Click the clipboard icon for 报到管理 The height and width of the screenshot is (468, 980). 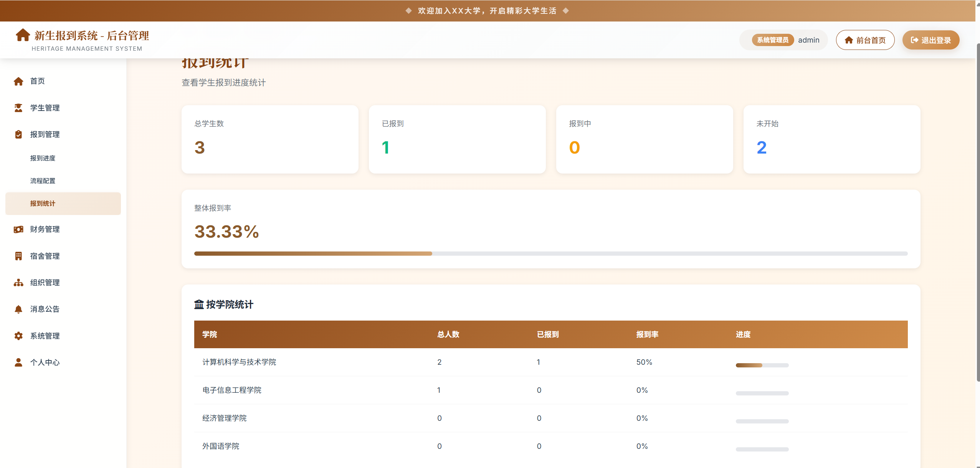pyautogui.click(x=18, y=134)
